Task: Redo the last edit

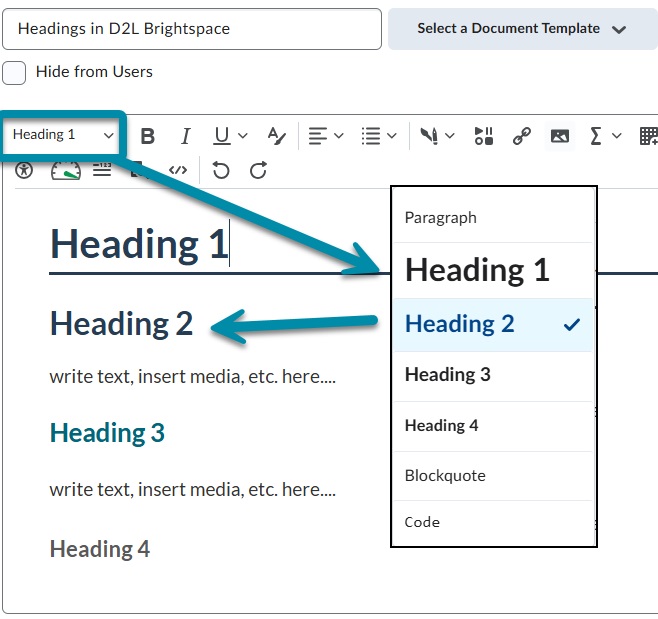Action: 258,170
